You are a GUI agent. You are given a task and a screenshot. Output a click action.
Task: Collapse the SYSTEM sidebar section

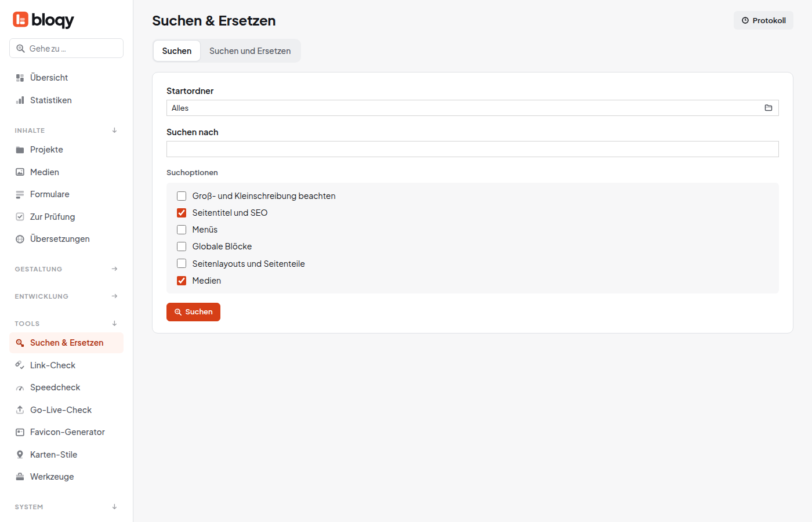point(66,507)
